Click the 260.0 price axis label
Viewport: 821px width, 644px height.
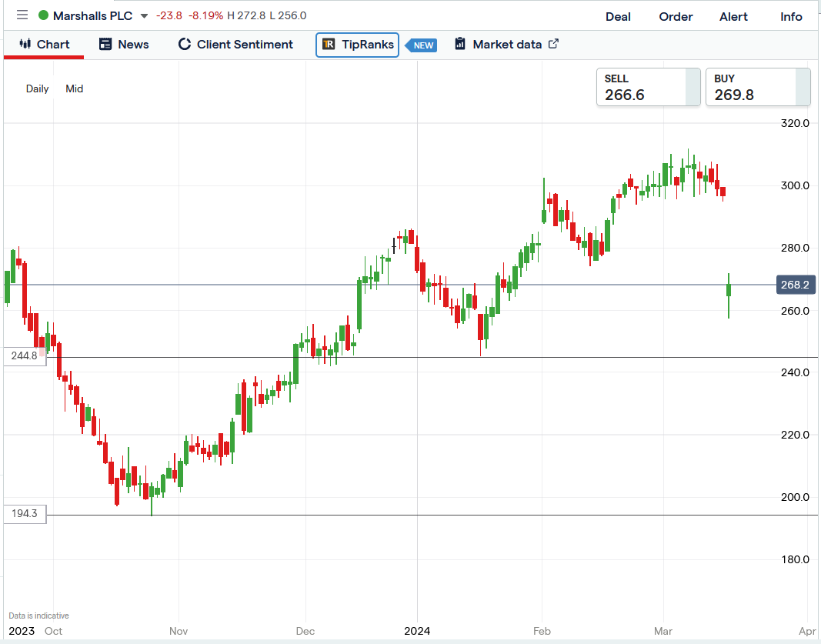tap(795, 311)
